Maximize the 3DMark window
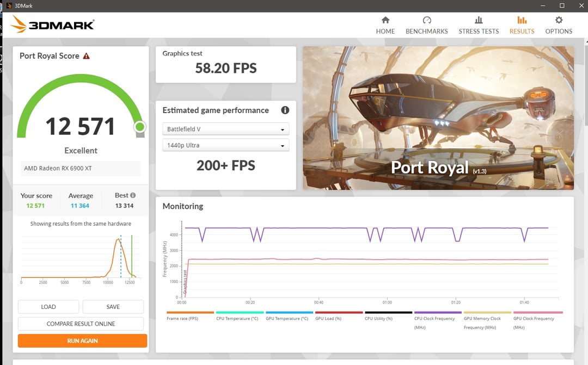This screenshot has width=588, height=365. 562,5
